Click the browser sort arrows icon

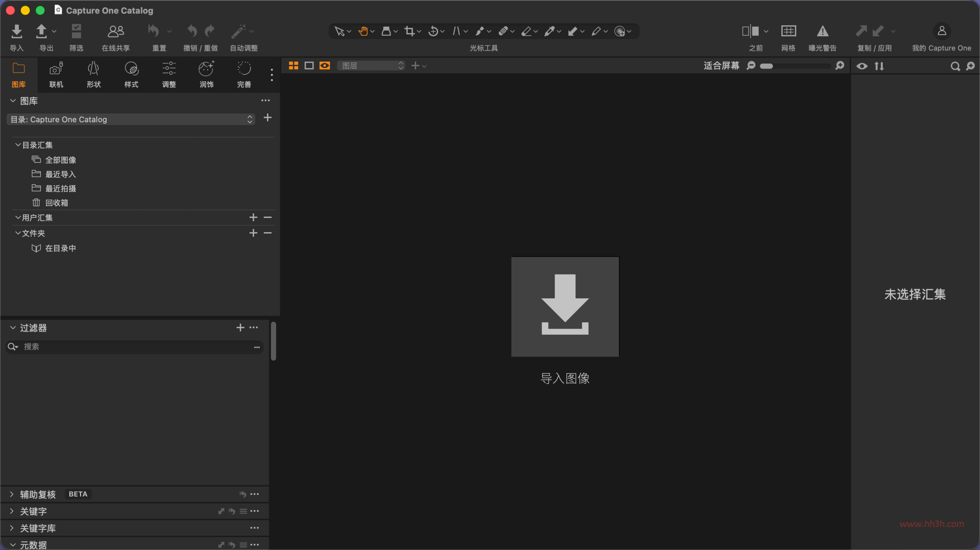coord(879,66)
